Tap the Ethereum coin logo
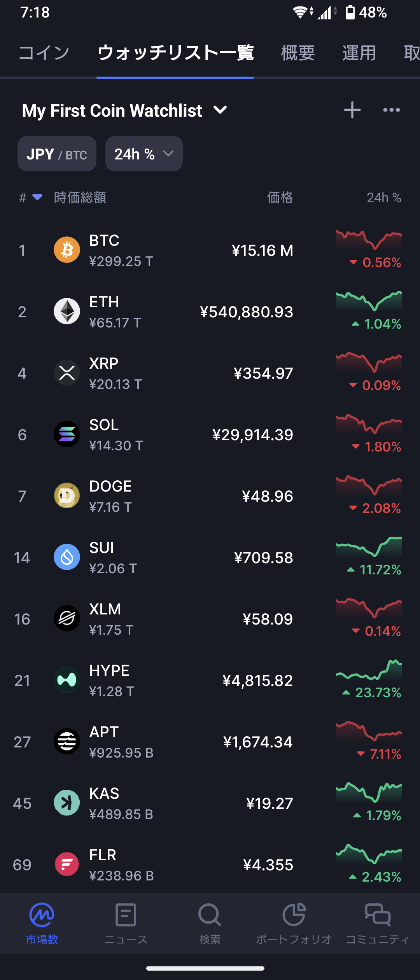This screenshot has height=980, width=420. pos(67,311)
